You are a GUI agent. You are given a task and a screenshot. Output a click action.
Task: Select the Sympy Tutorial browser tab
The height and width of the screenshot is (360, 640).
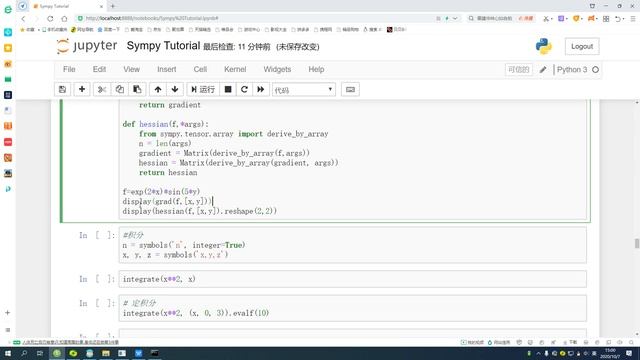67,6
